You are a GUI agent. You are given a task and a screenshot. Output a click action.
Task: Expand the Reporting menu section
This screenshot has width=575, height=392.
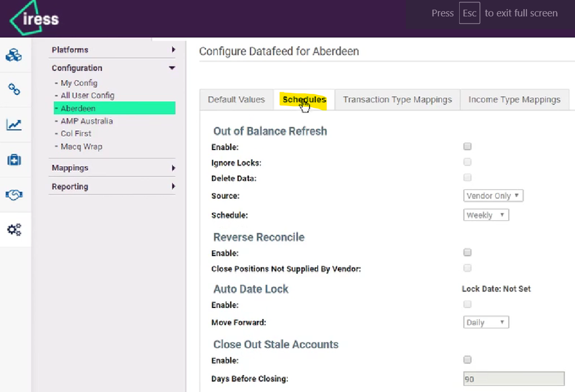112,186
